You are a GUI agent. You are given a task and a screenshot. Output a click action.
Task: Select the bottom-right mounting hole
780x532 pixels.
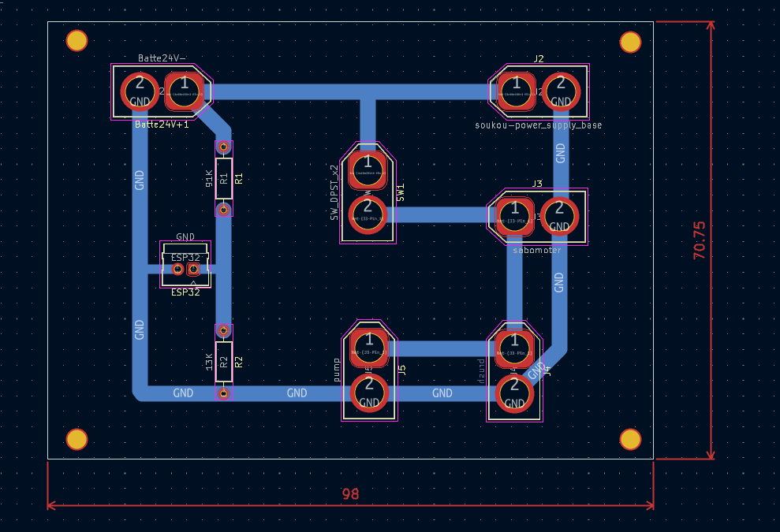tap(630, 439)
